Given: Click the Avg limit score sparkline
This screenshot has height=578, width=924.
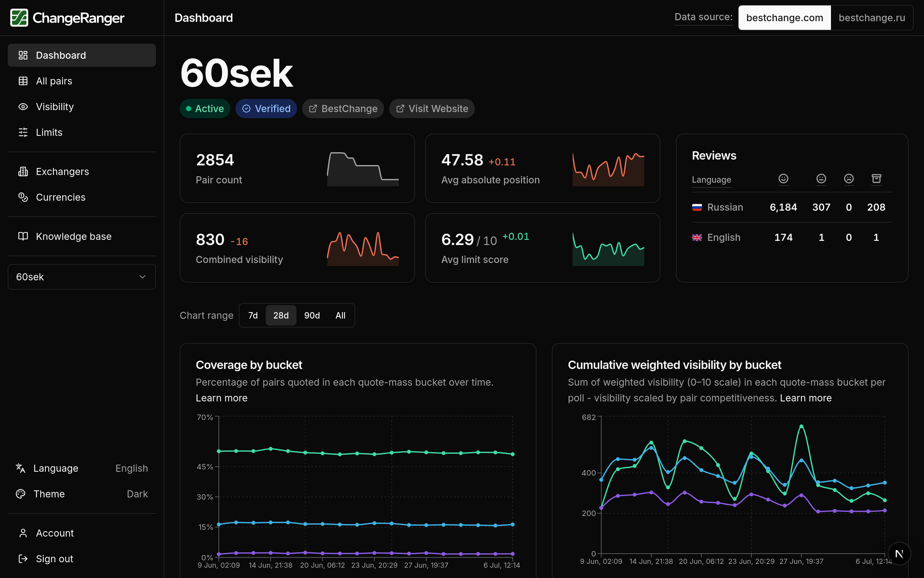Looking at the screenshot, I should 608,248.
